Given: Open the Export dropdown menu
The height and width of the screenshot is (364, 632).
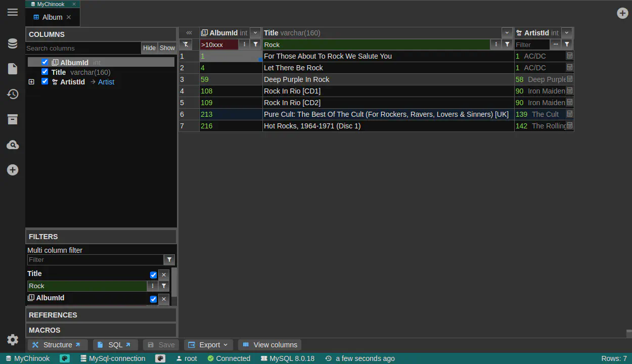Looking at the screenshot, I should (x=208, y=345).
